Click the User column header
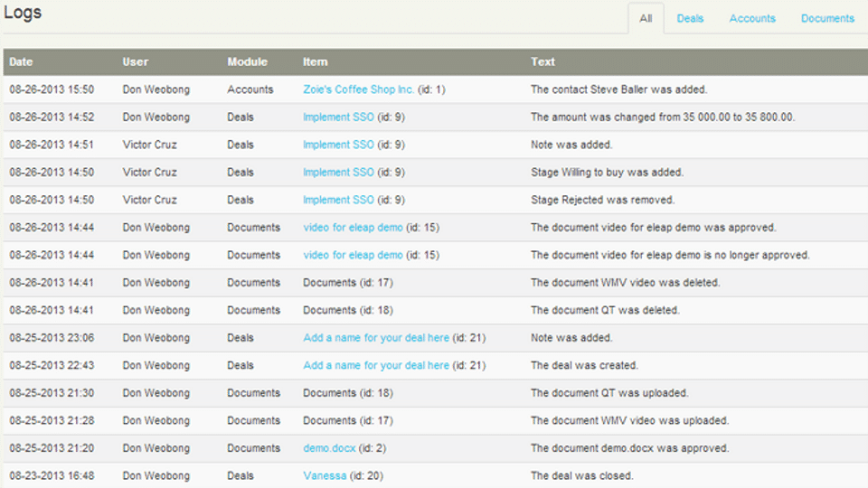The height and width of the screenshot is (488, 868). (136, 62)
